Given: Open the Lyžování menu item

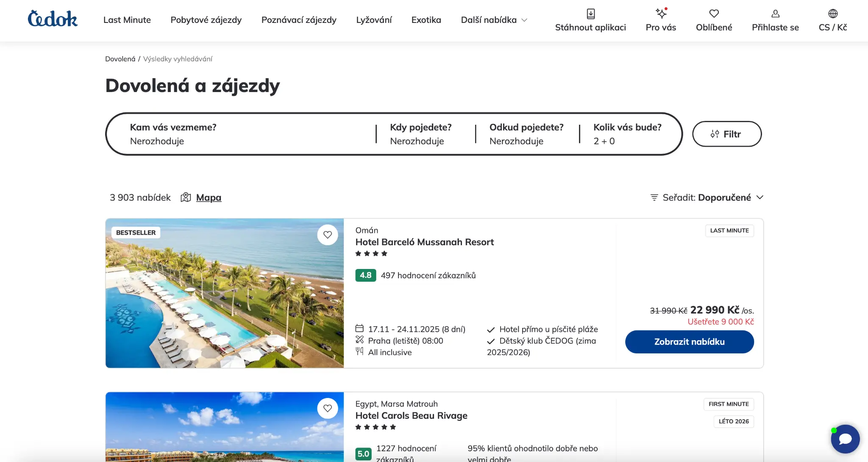Looking at the screenshot, I should pos(374,20).
